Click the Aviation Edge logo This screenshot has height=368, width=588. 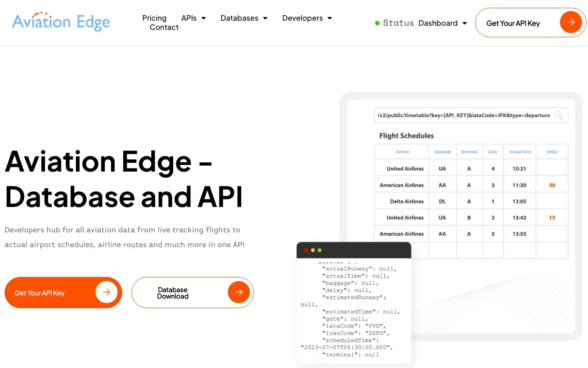[x=61, y=21]
